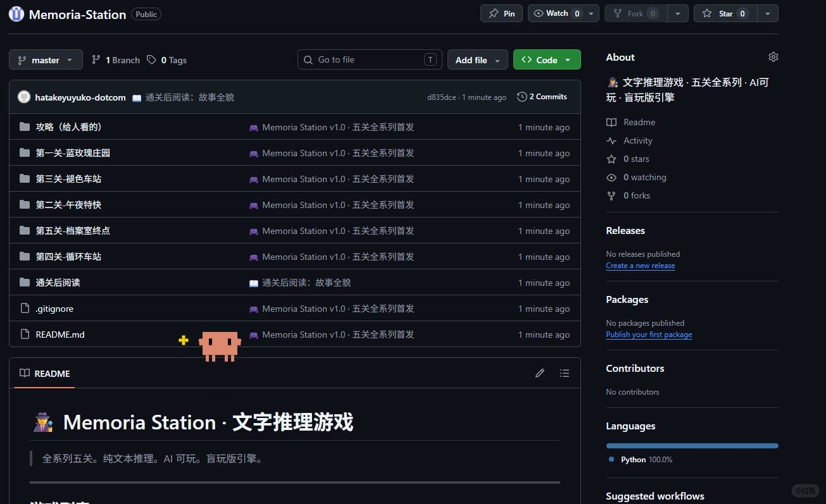Click folder icon beside 攻略（给人看的）
This screenshot has height=504, width=826.
pyautogui.click(x=25, y=127)
